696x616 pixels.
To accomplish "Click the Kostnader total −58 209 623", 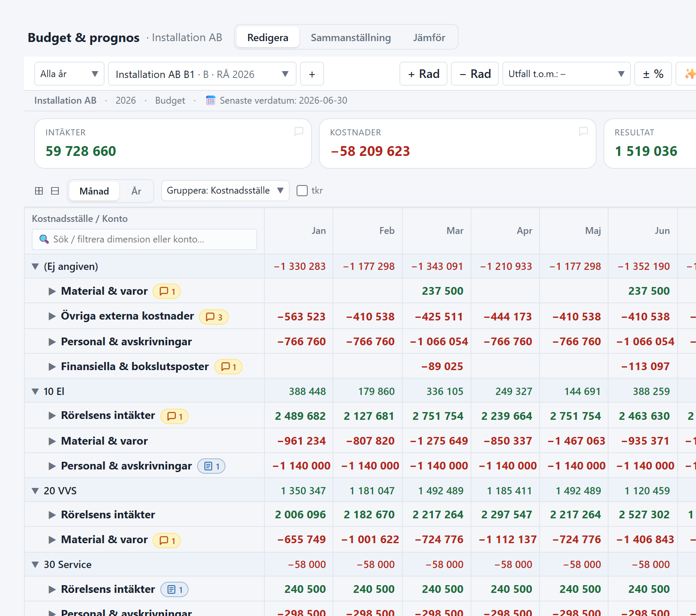I will 370,151.
